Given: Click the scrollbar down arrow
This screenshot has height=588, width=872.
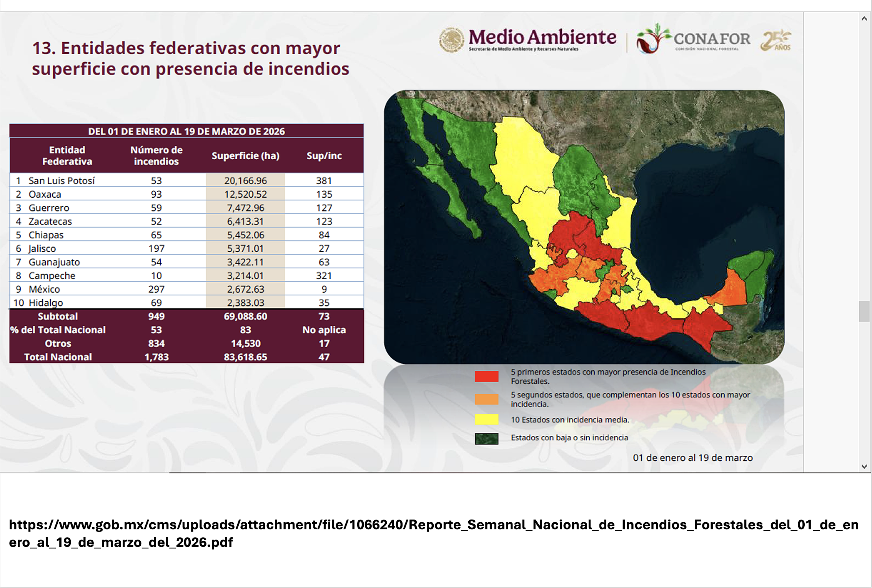Looking at the screenshot, I should (864, 466).
